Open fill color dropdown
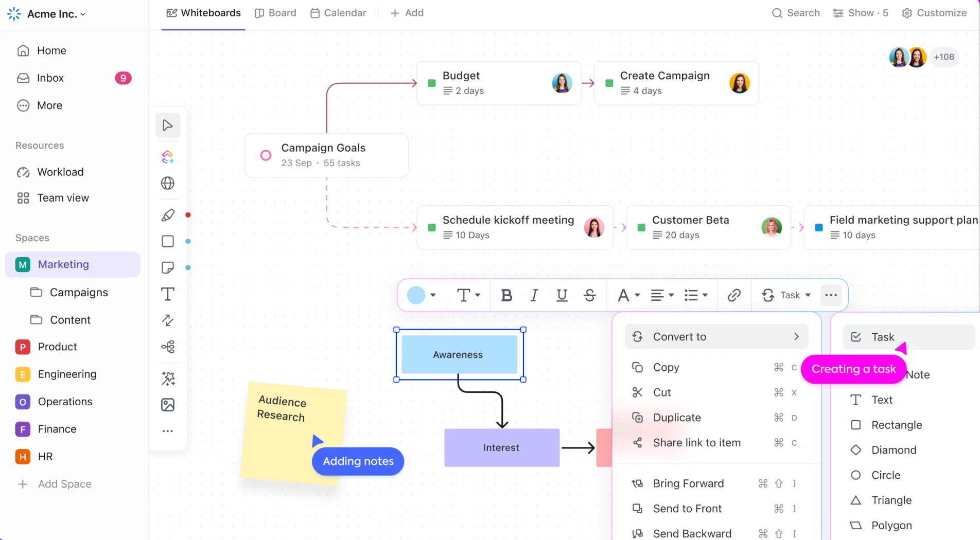The height and width of the screenshot is (540, 980). (x=422, y=295)
